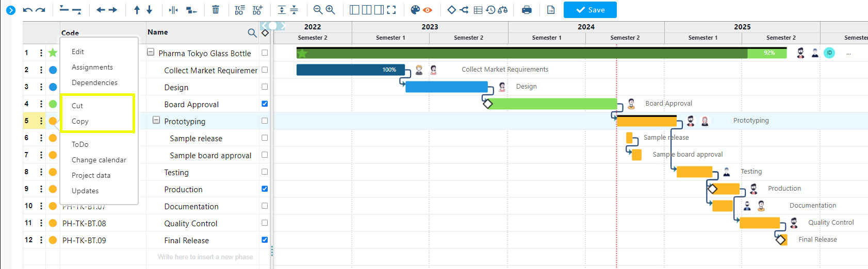Select Copy from the context menu
The image size is (868, 269).
(x=80, y=121)
